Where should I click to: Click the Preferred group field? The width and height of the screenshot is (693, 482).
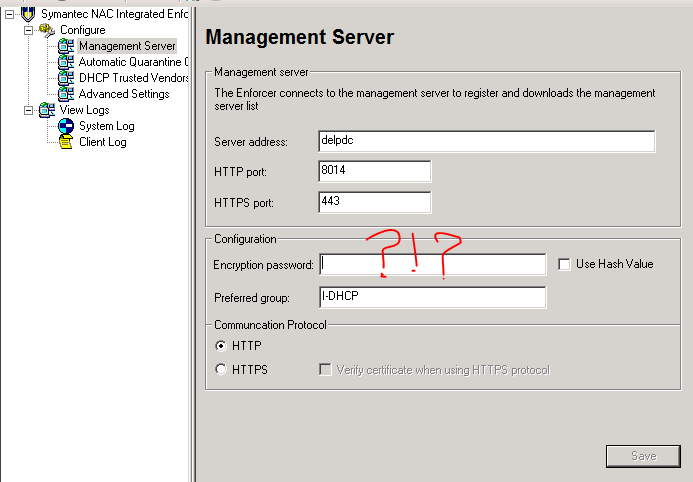tap(433, 297)
